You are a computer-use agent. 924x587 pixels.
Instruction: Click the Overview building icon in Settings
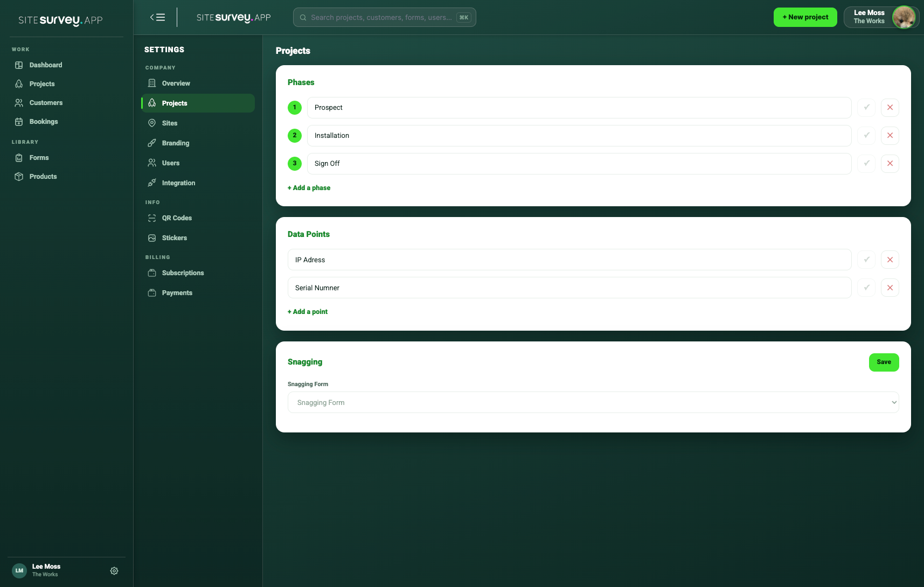(x=152, y=83)
